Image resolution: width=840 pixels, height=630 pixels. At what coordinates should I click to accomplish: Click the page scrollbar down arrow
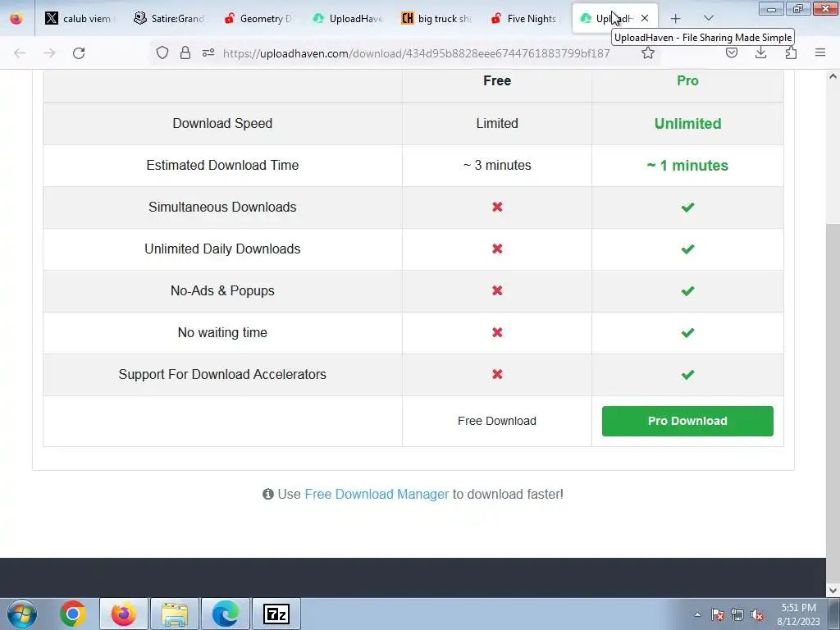pos(833,591)
